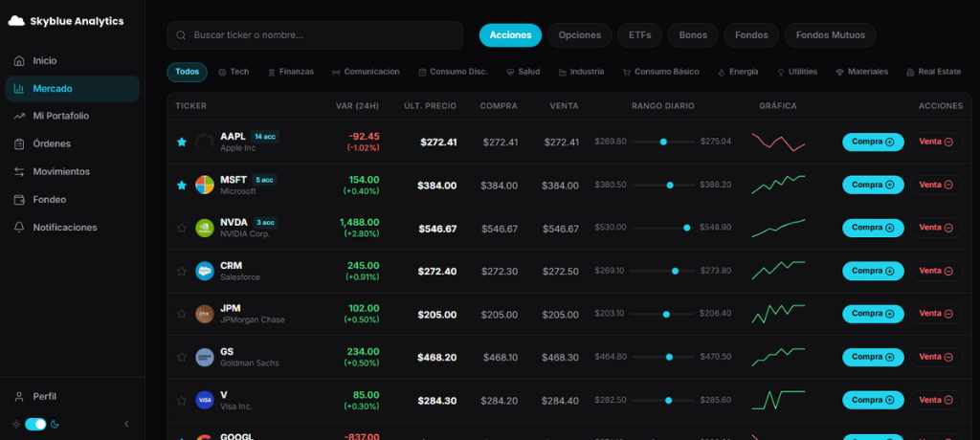Click the Salesforce logo in CRM row
Screen dimensions: 980x440
point(205,272)
